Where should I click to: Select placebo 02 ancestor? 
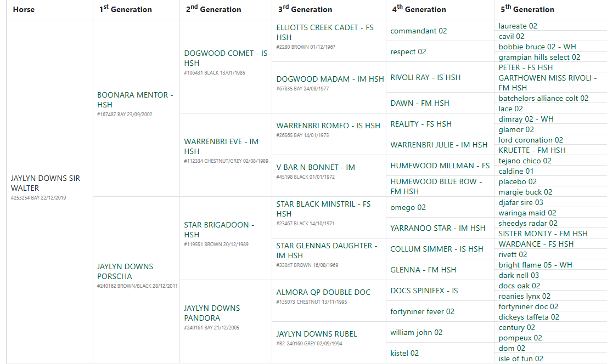click(x=517, y=182)
